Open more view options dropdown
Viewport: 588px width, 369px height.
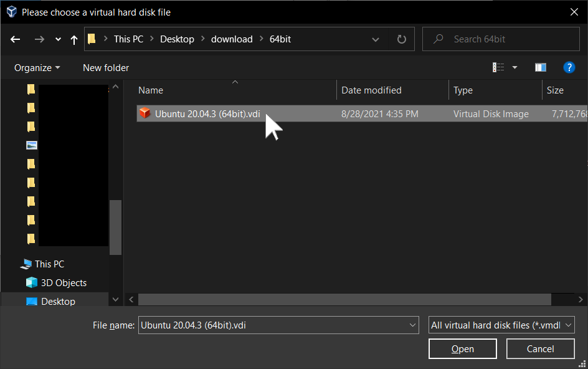click(x=515, y=67)
